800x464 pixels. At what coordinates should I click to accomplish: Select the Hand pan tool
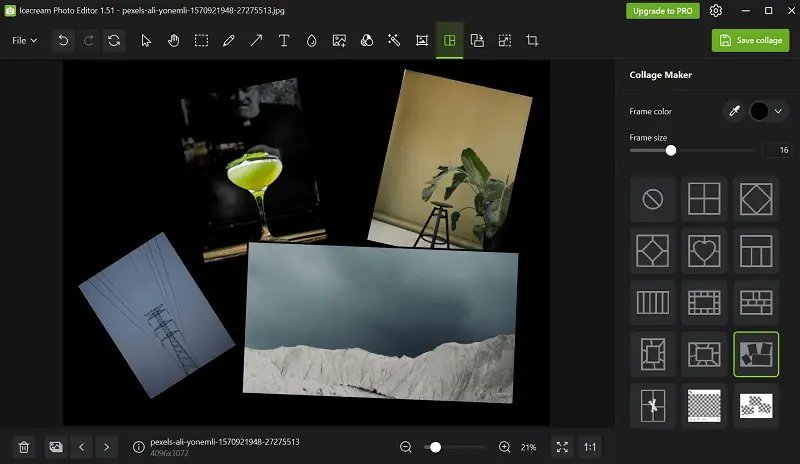tap(174, 41)
